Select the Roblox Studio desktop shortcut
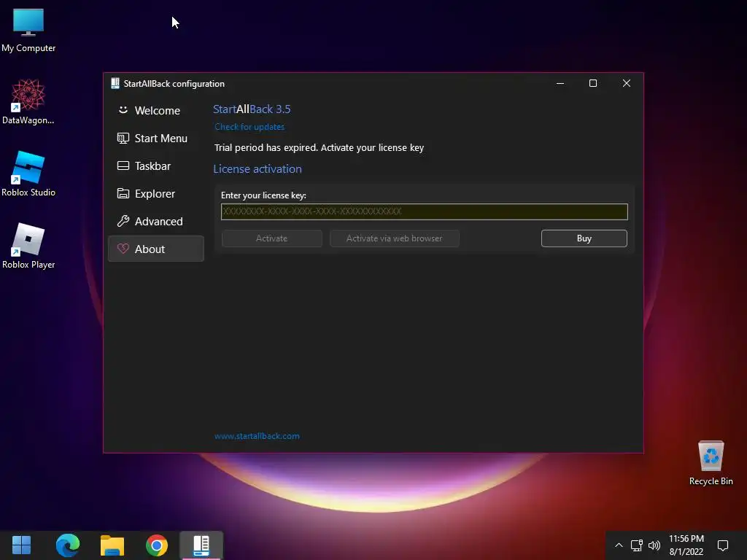Image resolution: width=747 pixels, height=560 pixels. 28,174
